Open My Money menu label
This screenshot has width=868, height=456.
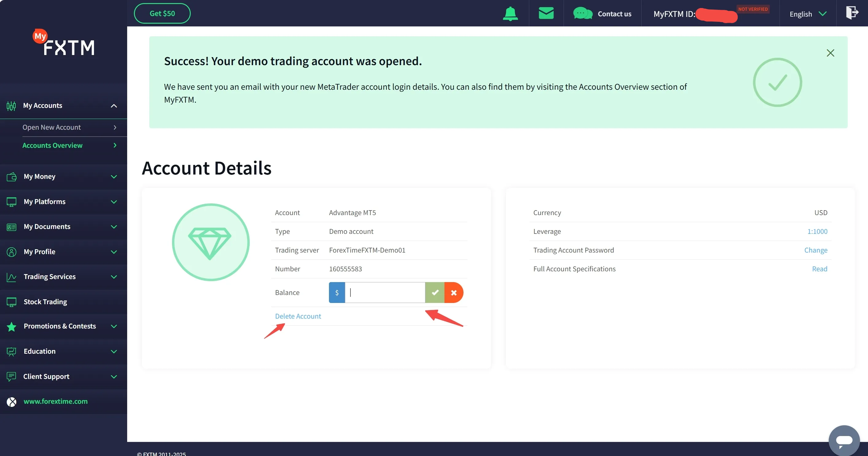(x=39, y=177)
